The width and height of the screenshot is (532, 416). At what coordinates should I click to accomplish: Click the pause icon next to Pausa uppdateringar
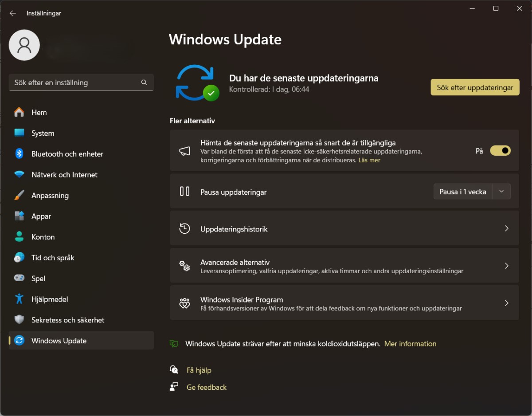[x=184, y=192]
